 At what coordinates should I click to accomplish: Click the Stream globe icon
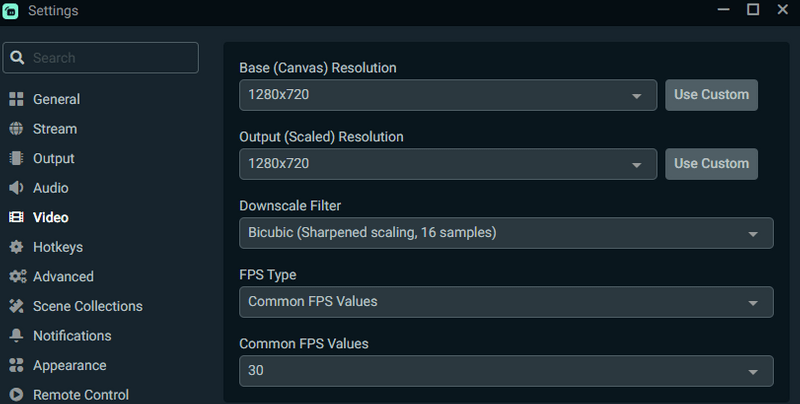tap(16, 129)
